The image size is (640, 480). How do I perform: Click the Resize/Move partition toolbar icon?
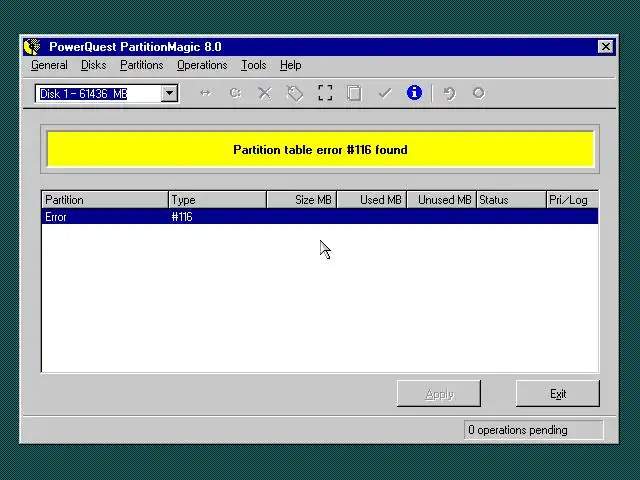click(206, 93)
